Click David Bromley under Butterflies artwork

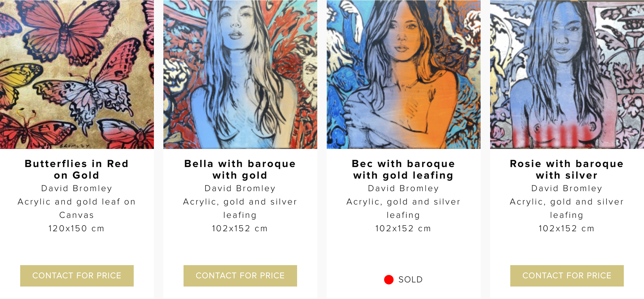(x=77, y=189)
